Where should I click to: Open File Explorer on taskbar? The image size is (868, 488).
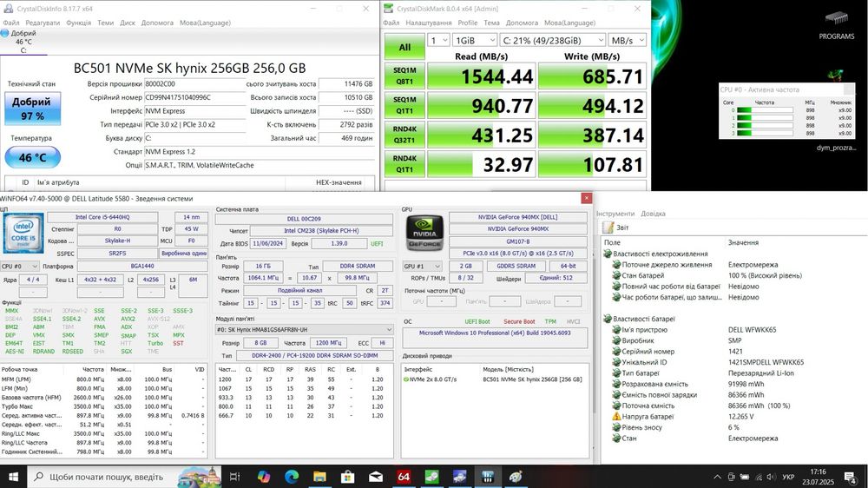click(x=319, y=477)
